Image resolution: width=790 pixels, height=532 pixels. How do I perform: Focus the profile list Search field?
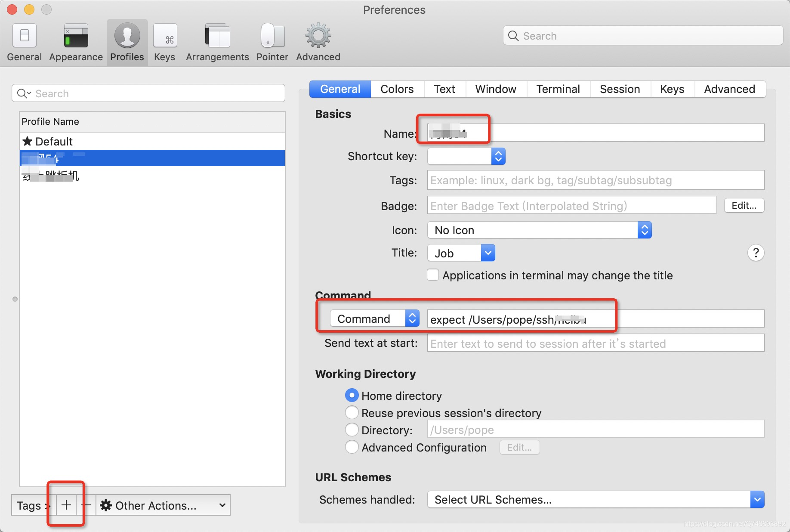148,93
